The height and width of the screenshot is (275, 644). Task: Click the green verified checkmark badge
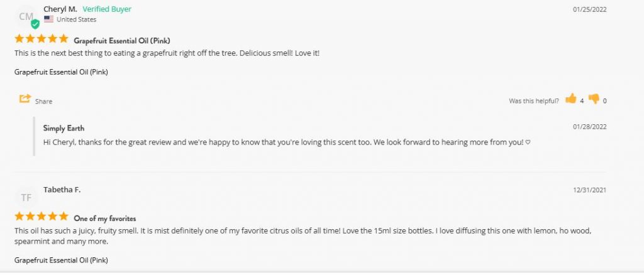(35, 24)
